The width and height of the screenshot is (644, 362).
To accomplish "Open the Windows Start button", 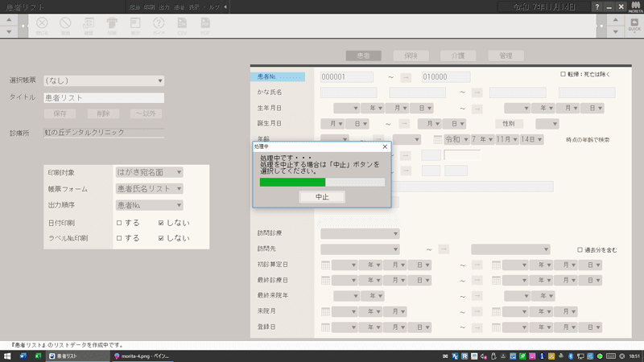I will [7, 356].
